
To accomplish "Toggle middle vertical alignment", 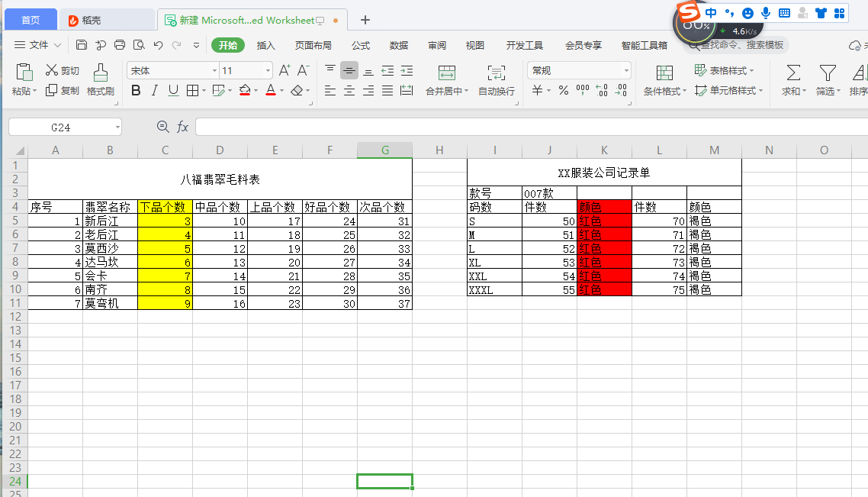I will pos(349,70).
